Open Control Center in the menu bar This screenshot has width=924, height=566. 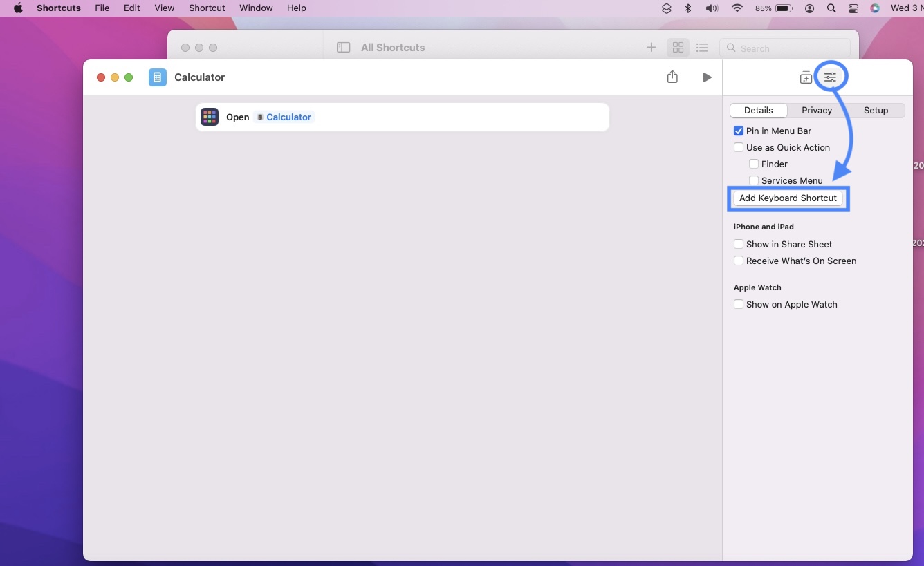click(853, 8)
